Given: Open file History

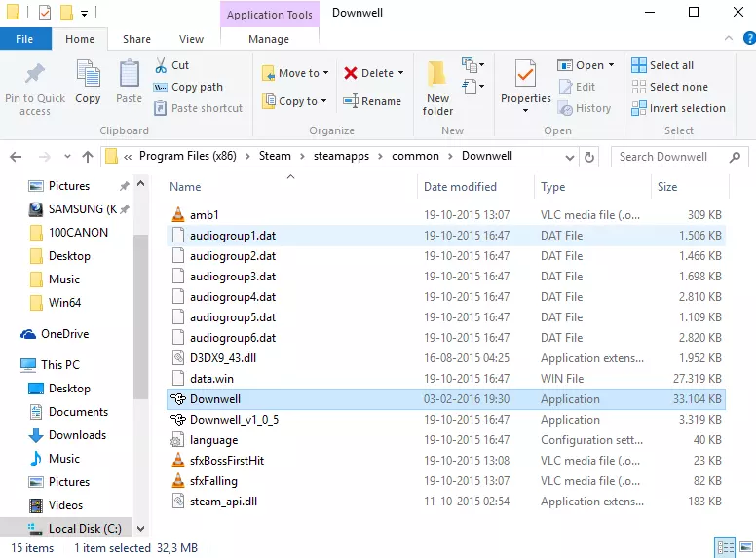Looking at the screenshot, I should pyautogui.click(x=585, y=108).
